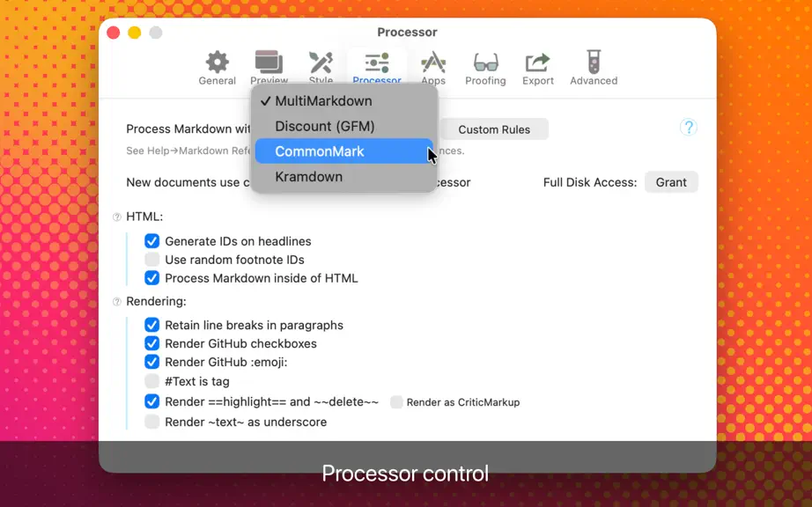Open the Advanced test-tube tab
The width and height of the screenshot is (812, 507).
coord(594,68)
